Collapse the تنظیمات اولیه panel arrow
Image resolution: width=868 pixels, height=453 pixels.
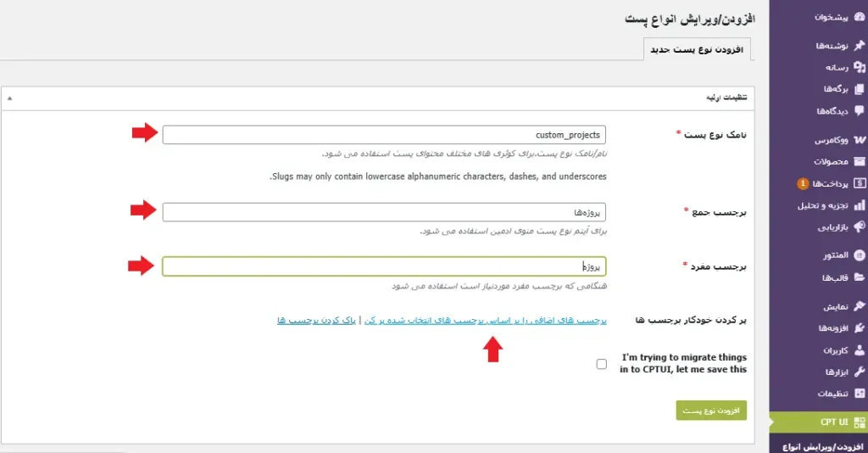pyautogui.click(x=9, y=98)
